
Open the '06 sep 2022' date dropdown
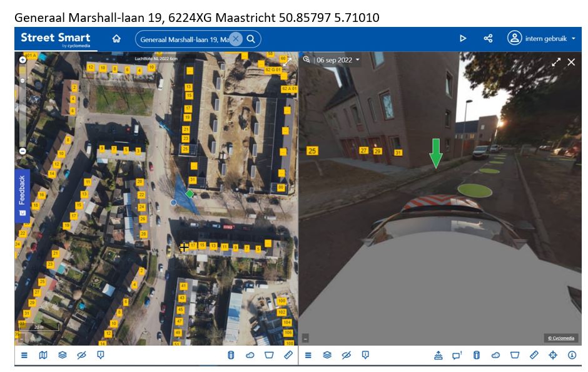pos(338,60)
